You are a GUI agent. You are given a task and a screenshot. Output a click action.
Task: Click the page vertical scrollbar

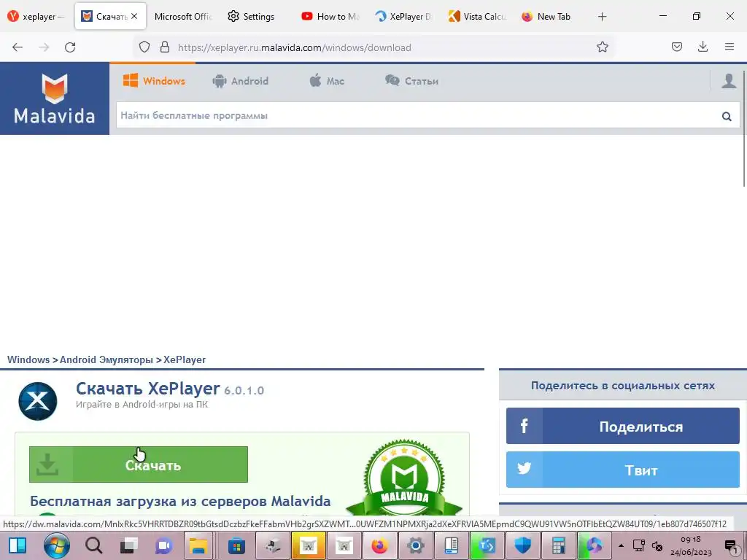point(743,128)
